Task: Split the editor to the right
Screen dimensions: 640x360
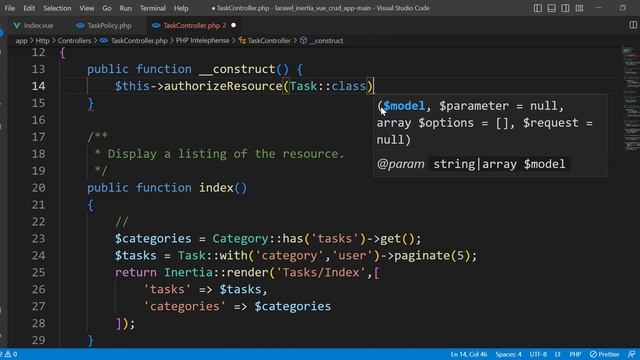Action: click(633, 25)
